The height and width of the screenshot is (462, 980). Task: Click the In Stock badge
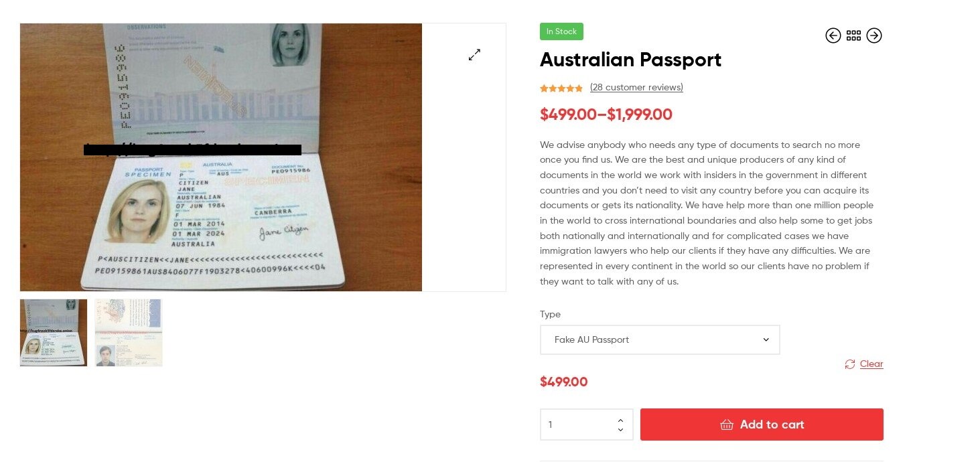coord(561,31)
